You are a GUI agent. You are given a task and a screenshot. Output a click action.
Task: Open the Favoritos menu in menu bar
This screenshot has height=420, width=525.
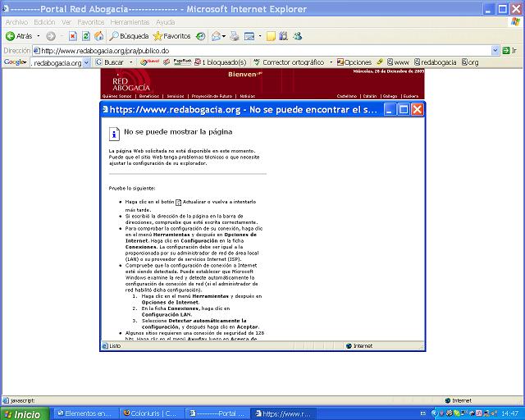(91, 22)
